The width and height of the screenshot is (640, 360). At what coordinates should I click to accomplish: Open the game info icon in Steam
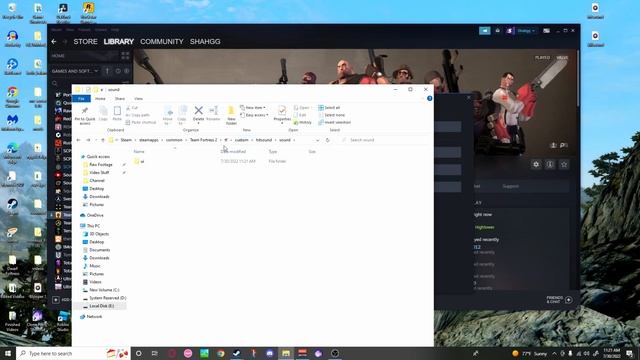550,164
